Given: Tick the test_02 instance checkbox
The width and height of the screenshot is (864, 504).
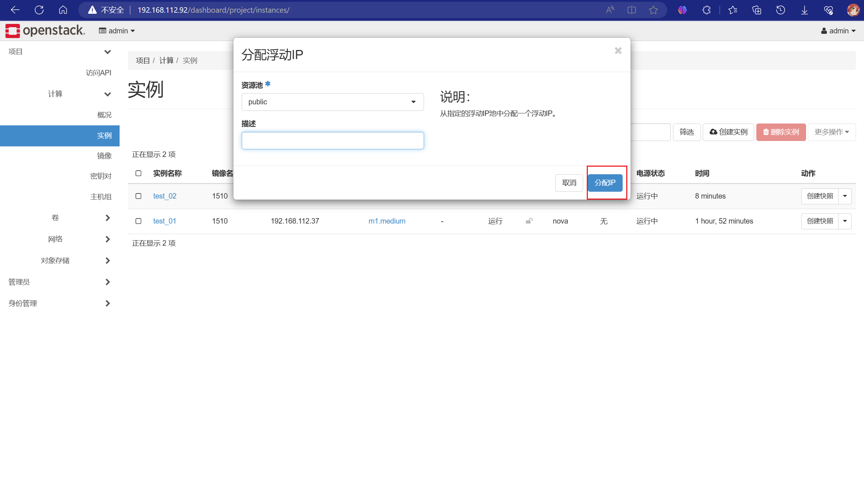Looking at the screenshot, I should coord(138,196).
